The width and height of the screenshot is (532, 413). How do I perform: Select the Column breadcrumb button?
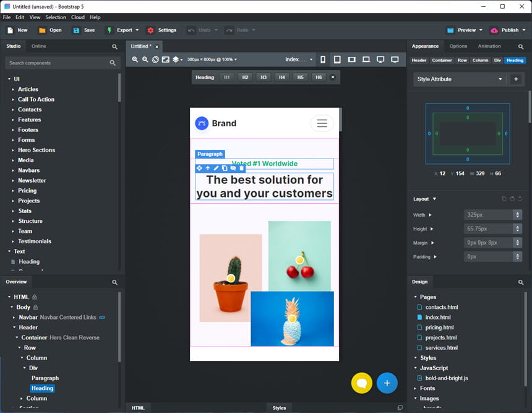481,60
